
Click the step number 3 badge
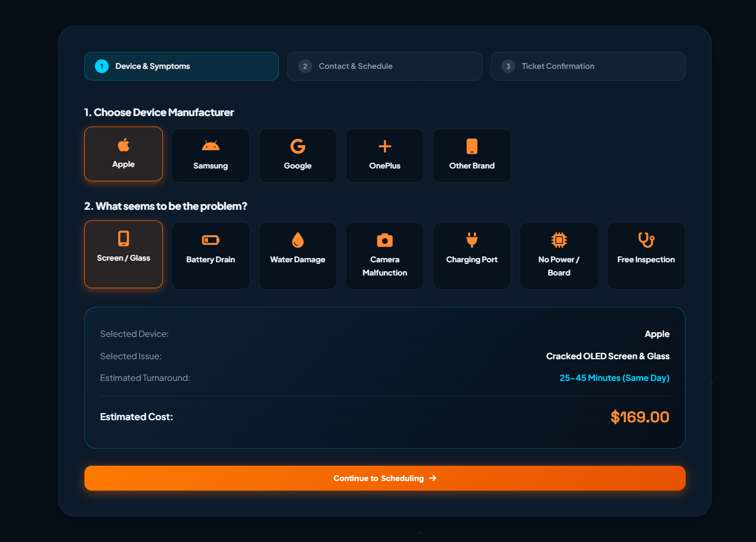[508, 66]
